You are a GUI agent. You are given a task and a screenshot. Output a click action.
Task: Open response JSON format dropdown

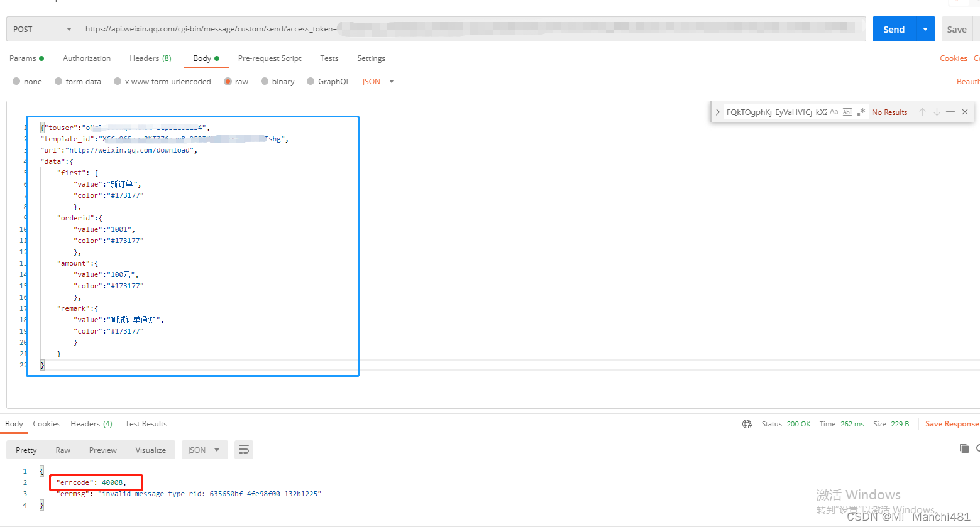[x=204, y=450]
